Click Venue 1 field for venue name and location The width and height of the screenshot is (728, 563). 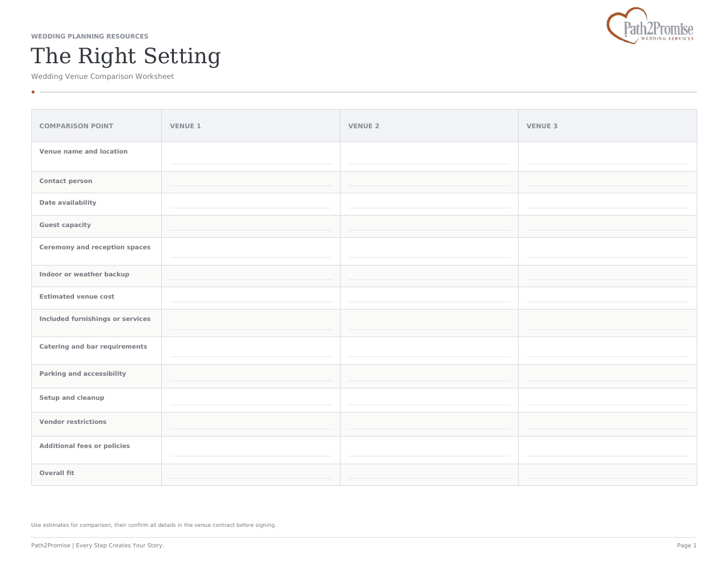point(251,157)
